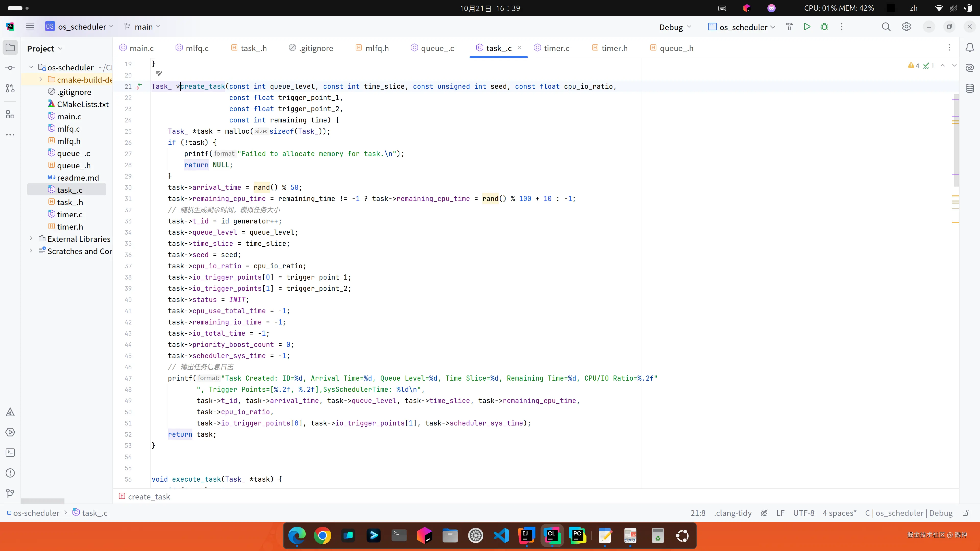Click the Build hammer icon
The height and width of the screenshot is (551, 980).
(x=789, y=27)
